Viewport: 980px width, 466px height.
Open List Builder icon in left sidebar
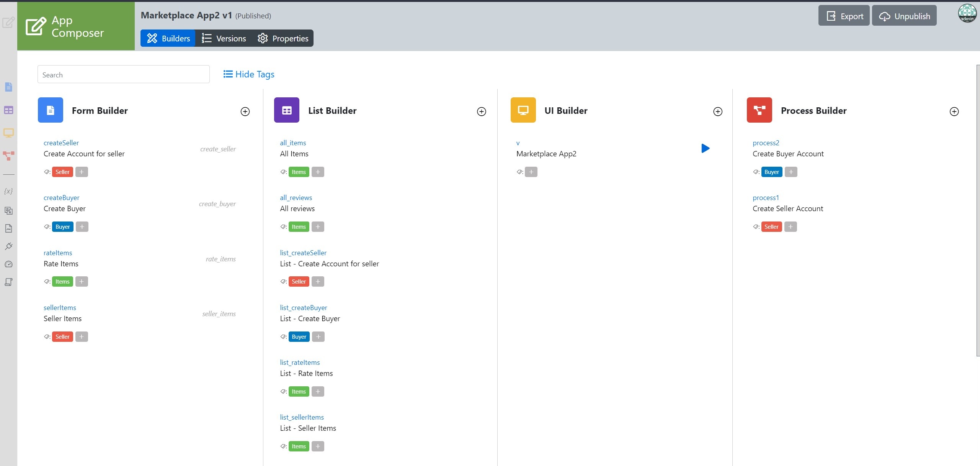click(x=8, y=110)
